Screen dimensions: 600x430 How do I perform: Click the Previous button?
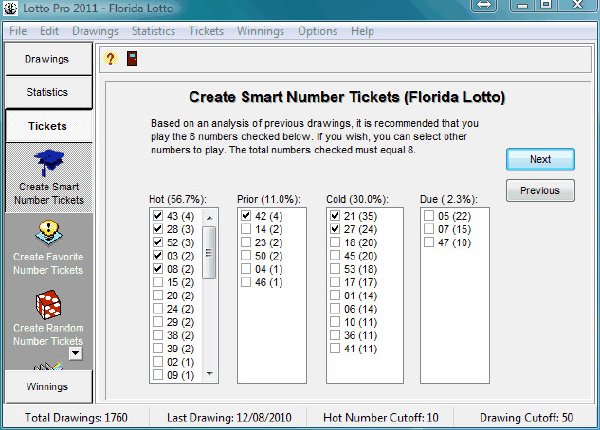tap(540, 191)
